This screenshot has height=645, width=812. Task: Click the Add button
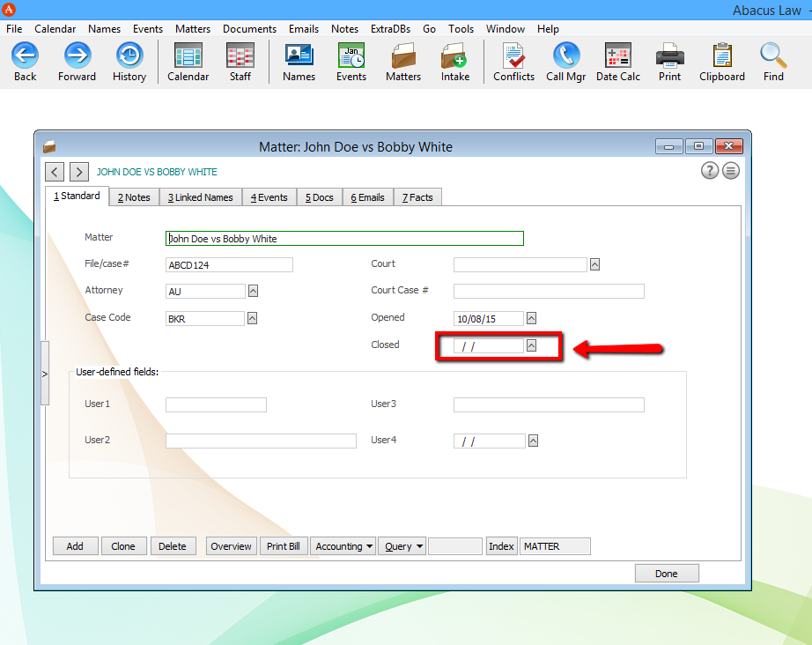point(75,546)
